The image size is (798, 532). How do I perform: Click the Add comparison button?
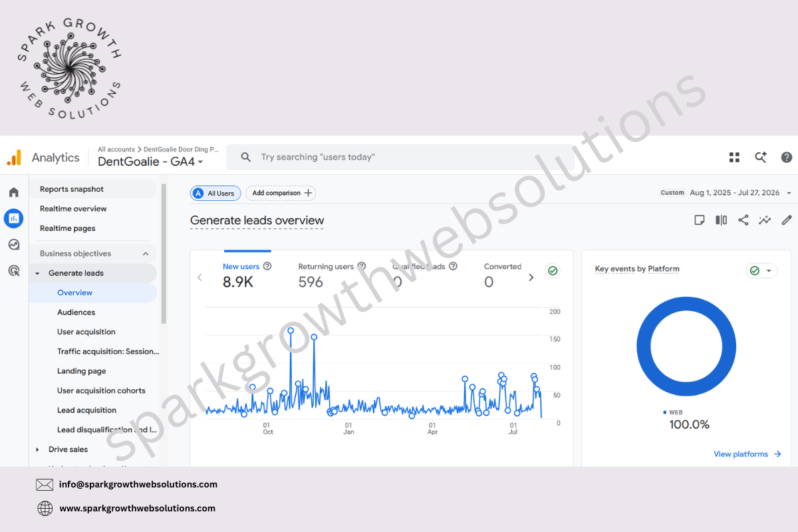coord(281,193)
